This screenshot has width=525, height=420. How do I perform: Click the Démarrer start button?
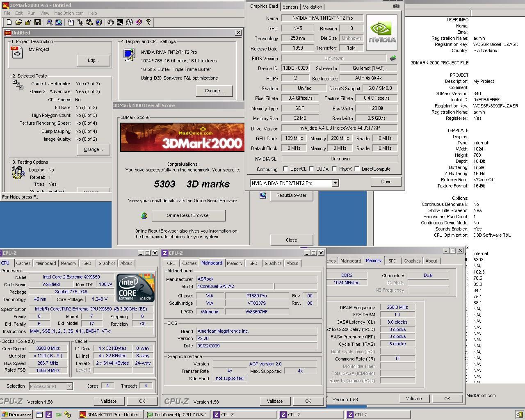[x=16, y=415]
